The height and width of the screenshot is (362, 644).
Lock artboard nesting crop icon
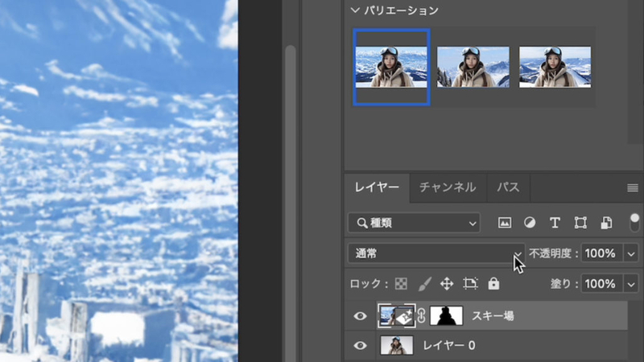pos(470,284)
